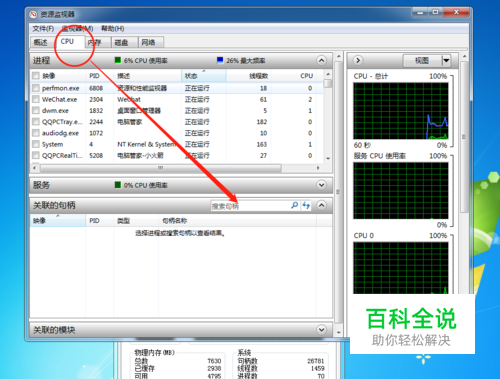Switch to the 内存 tab
Viewport: 500px width, 379px height.
tap(97, 42)
